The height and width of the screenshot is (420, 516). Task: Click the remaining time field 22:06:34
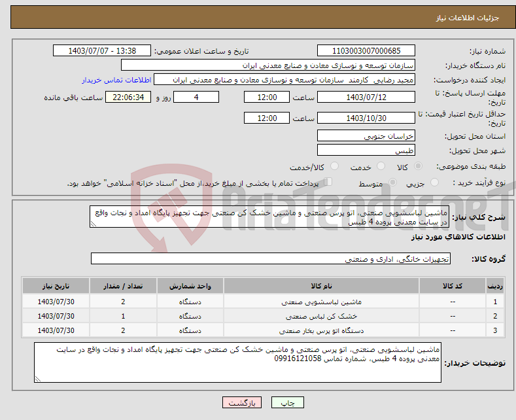coord(128,97)
